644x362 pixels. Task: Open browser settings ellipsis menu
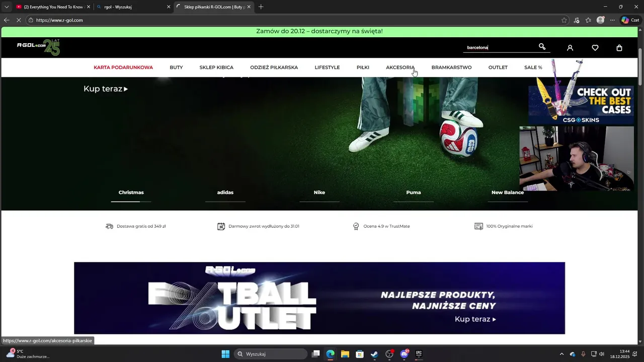click(x=612, y=20)
